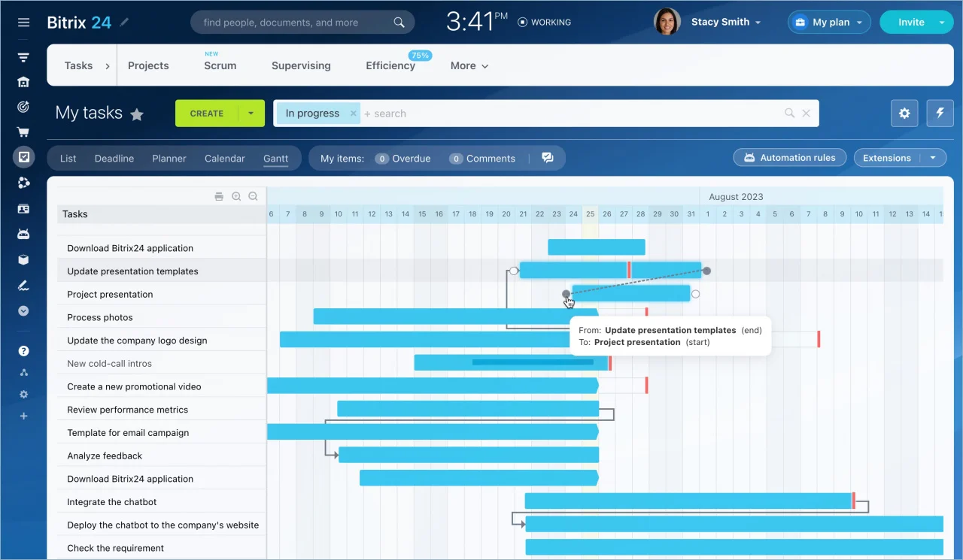The height and width of the screenshot is (560, 963).
Task: Click the print icon above the Tasks list
Action: pyautogui.click(x=219, y=197)
